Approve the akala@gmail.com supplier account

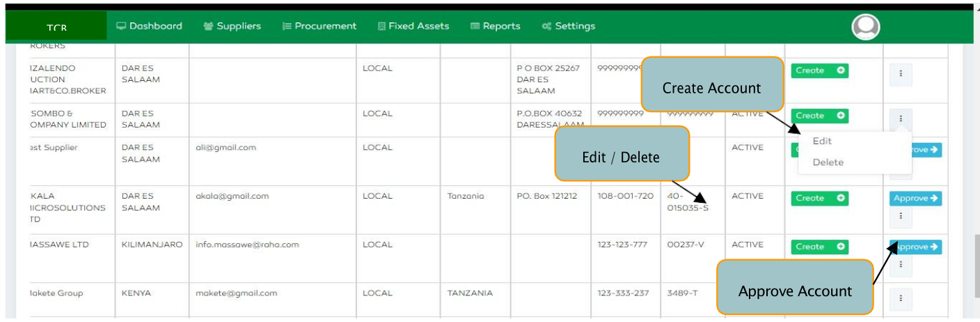[915, 198]
